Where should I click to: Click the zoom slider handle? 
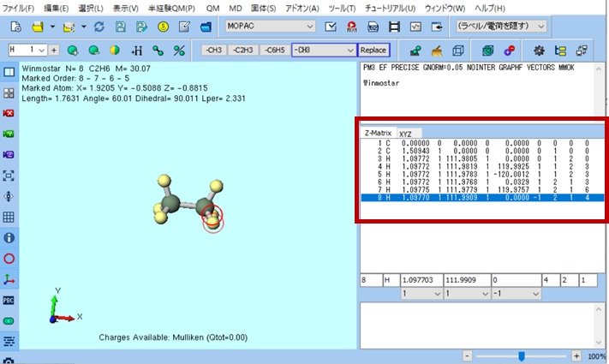coord(521,355)
